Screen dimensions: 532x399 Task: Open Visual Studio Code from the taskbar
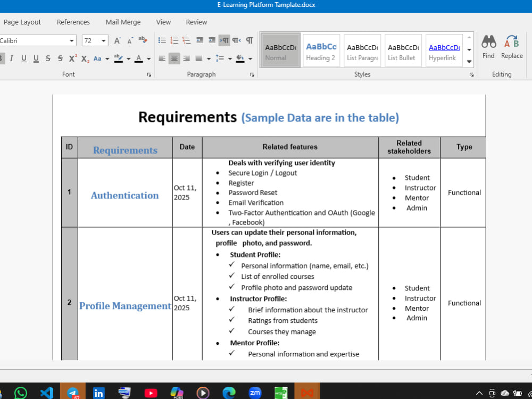[46, 393]
